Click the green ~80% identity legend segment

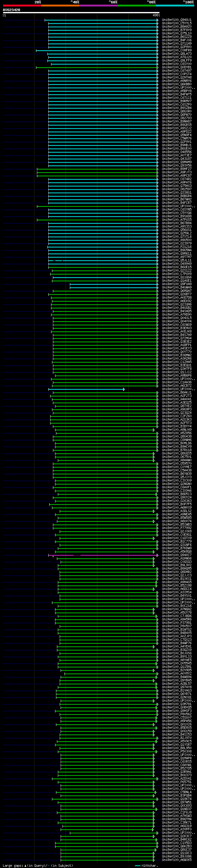tap(137, 6)
